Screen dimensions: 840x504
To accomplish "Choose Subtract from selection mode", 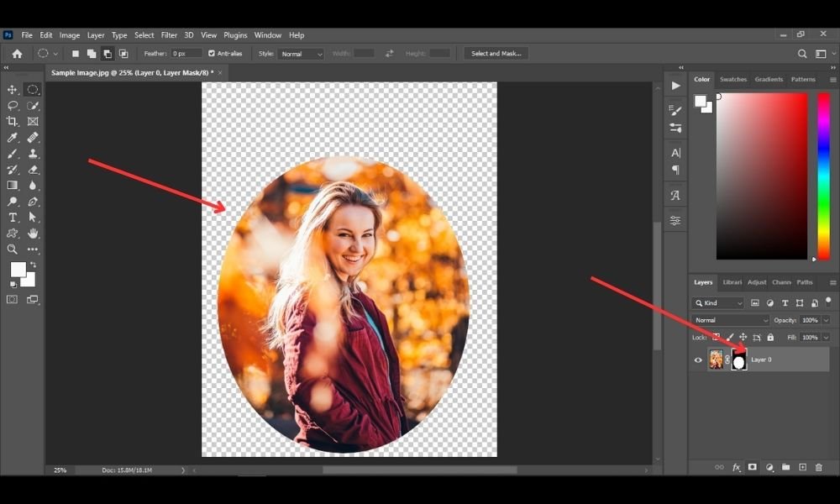I will 108,54.
